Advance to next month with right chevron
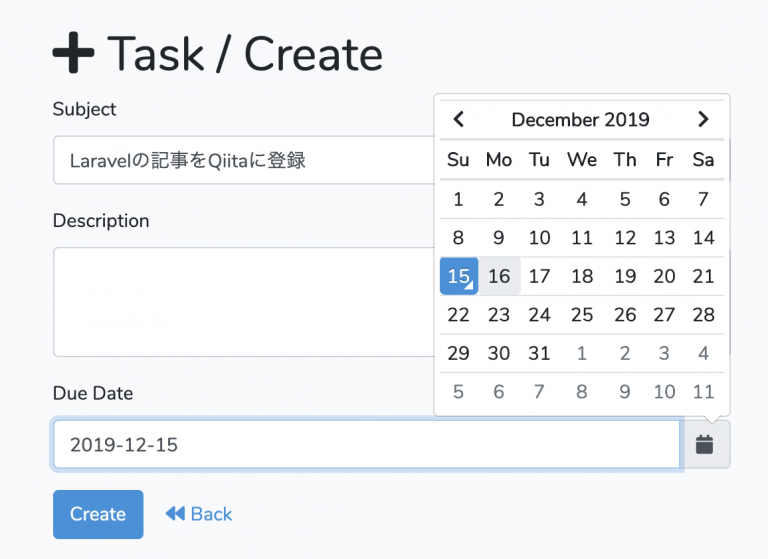768x559 pixels. [x=703, y=119]
